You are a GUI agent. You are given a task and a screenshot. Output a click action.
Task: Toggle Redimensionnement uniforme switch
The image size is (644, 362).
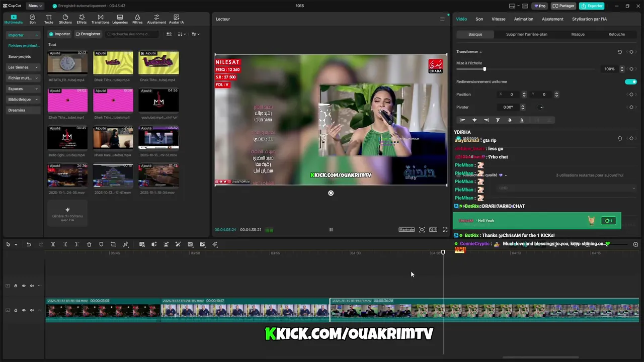click(x=630, y=81)
